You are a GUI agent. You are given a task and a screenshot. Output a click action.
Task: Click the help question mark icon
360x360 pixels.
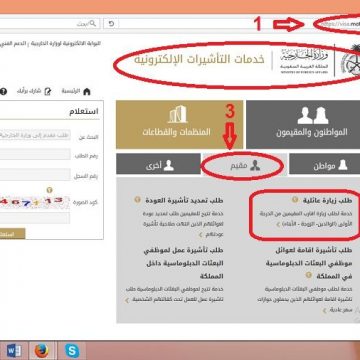(3, 91)
